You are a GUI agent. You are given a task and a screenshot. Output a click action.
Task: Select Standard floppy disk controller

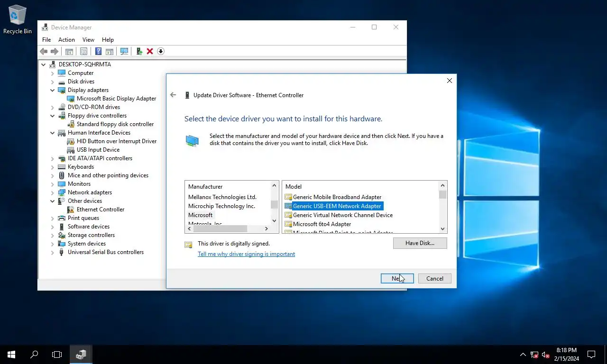click(x=115, y=124)
